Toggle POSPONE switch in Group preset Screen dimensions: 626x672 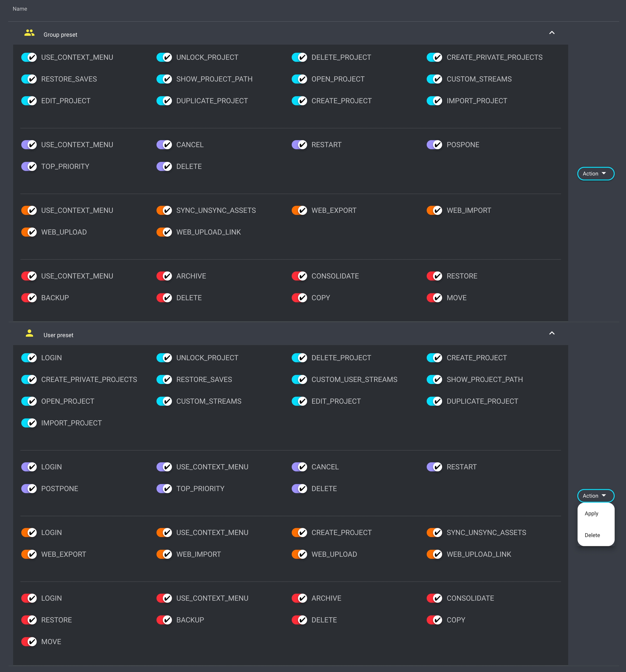tap(434, 145)
